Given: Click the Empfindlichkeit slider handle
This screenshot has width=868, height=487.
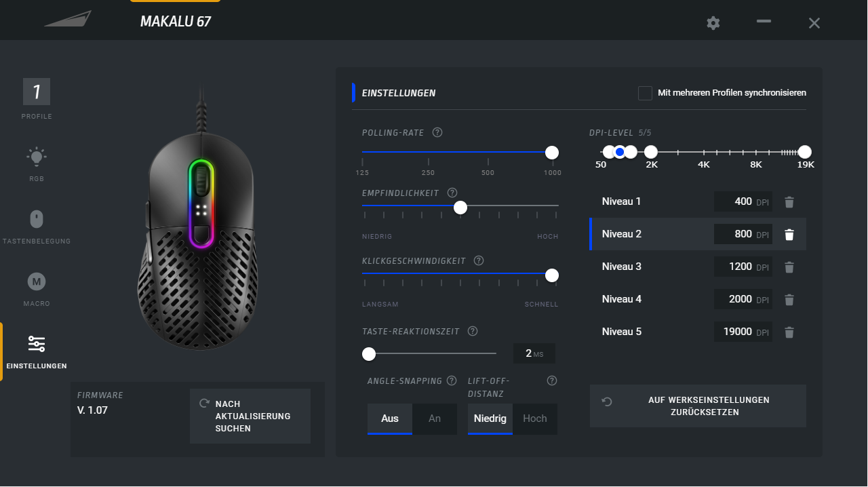Looking at the screenshot, I should [x=460, y=208].
